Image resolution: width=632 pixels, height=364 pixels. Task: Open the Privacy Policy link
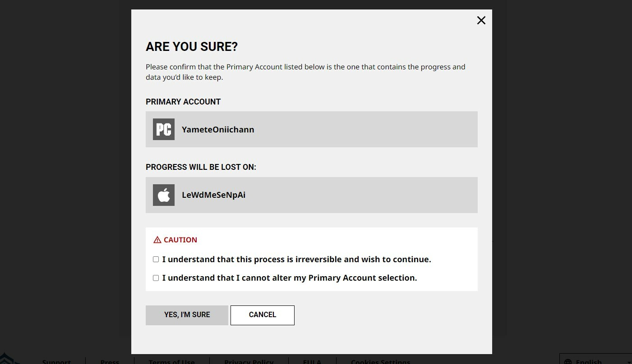click(x=249, y=361)
